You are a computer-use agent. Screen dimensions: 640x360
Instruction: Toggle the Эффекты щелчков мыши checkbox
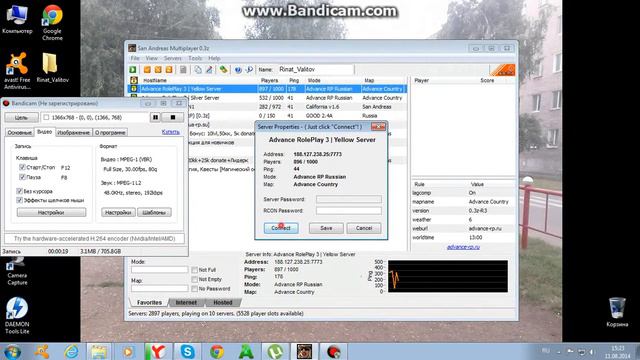coord(19,200)
